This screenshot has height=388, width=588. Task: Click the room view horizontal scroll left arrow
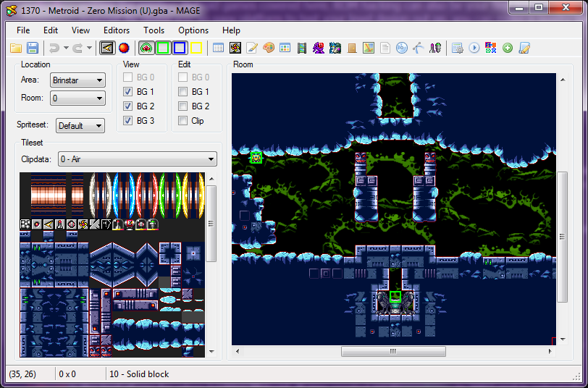(x=237, y=352)
